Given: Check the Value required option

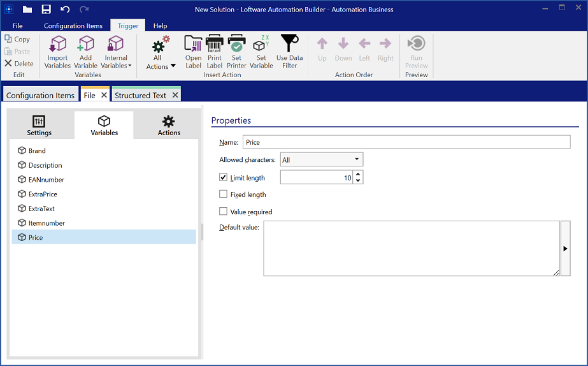Looking at the screenshot, I should point(223,212).
